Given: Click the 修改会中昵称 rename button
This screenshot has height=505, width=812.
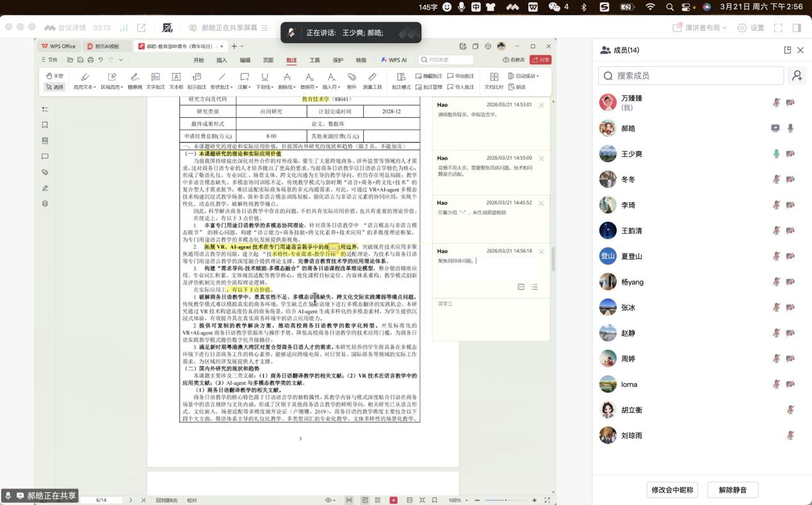Looking at the screenshot, I should click(x=672, y=490).
